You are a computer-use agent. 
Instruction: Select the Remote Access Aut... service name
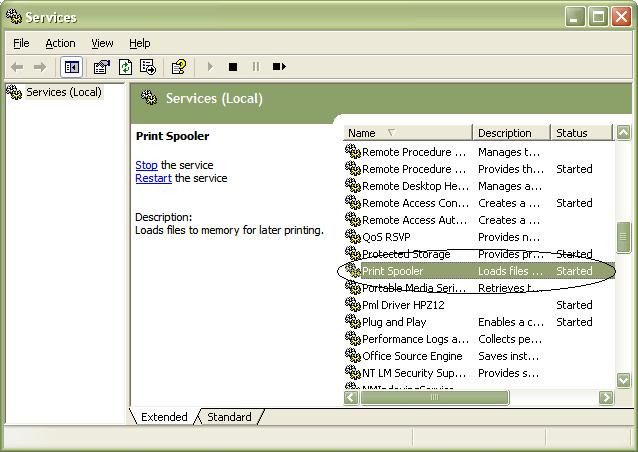[415, 220]
